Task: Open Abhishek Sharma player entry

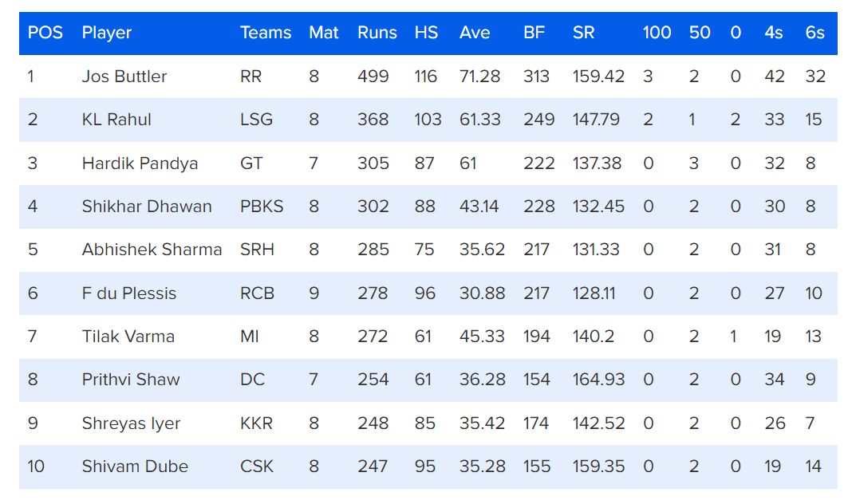Action: [152, 250]
